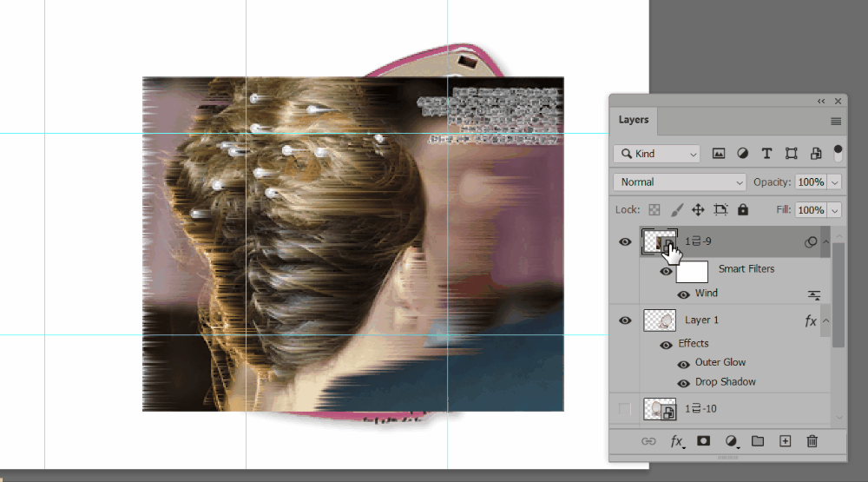Create a new layer plus icon
868x482 pixels.
coord(785,441)
